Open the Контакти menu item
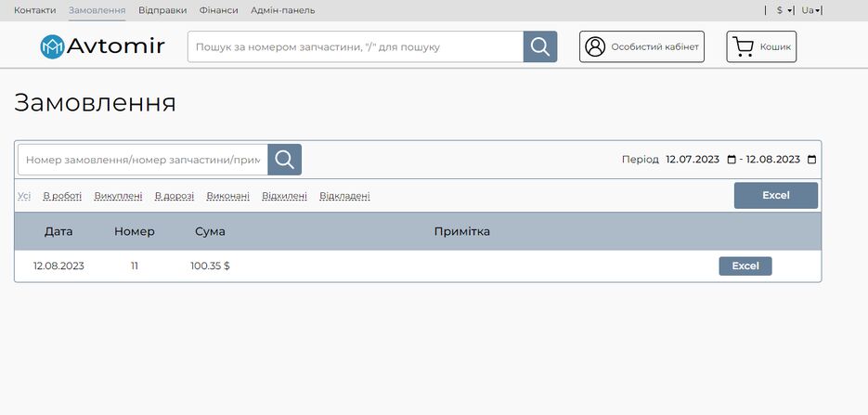 (x=35, y=10)
